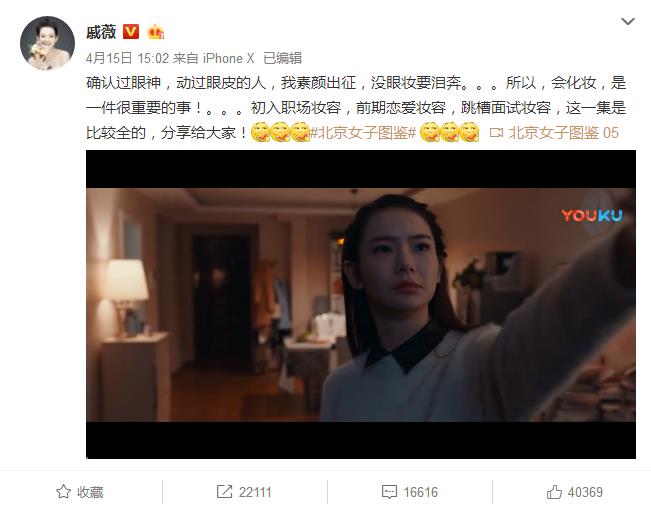This screenshot has width=651, height=509.
Task: Click the orange V verified badge
Action: point(131,32)
